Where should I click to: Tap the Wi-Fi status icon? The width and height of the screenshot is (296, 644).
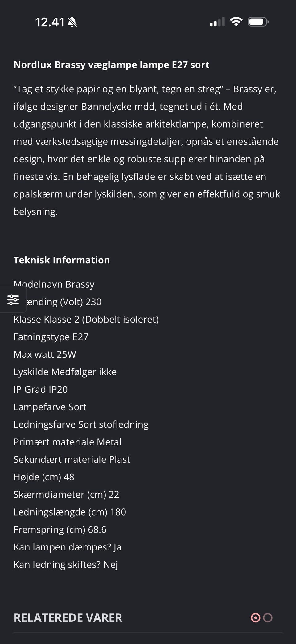coord(236,22)
